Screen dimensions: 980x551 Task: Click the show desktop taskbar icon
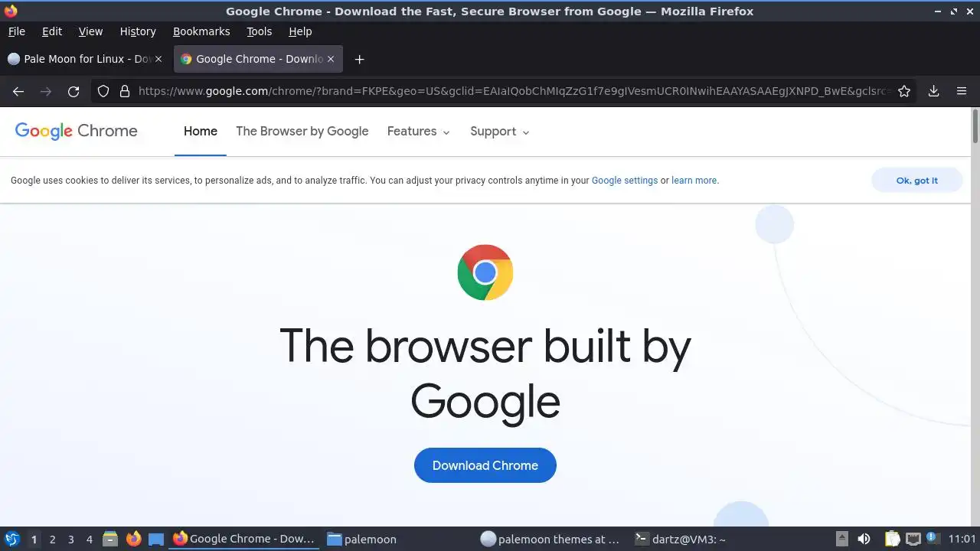pyautogui.click(x=156, y=539)
